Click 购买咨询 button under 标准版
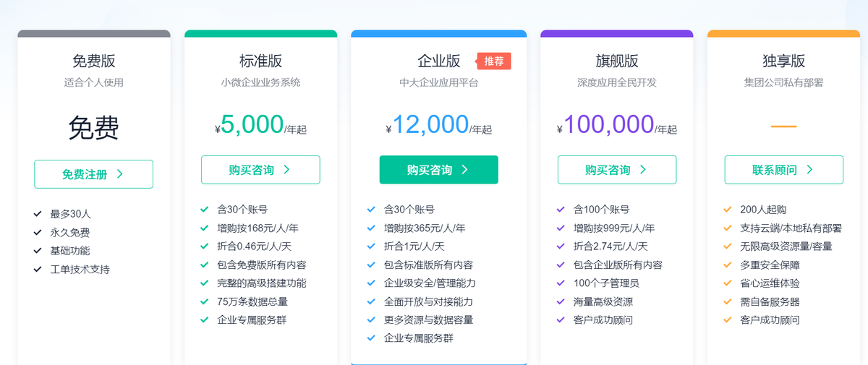Image resolution: width=868 pixels, height=365 pixels. (260, 170)
